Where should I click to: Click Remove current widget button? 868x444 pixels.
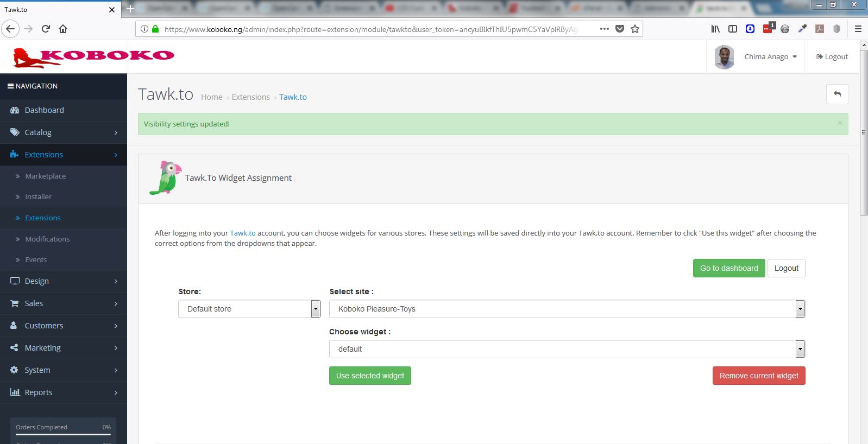[759, 376]
